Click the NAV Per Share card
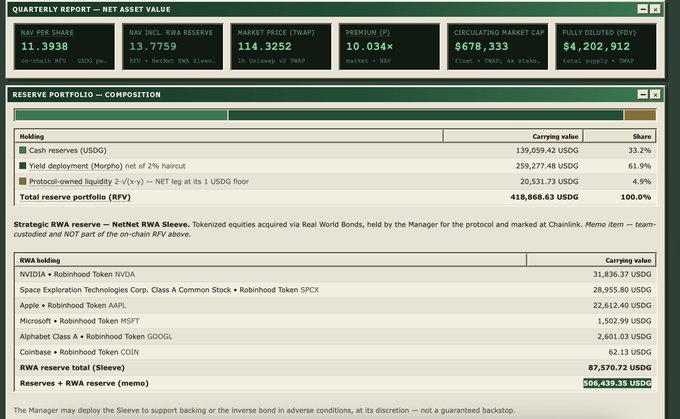The image size is (680, 419). click(65, 46)
